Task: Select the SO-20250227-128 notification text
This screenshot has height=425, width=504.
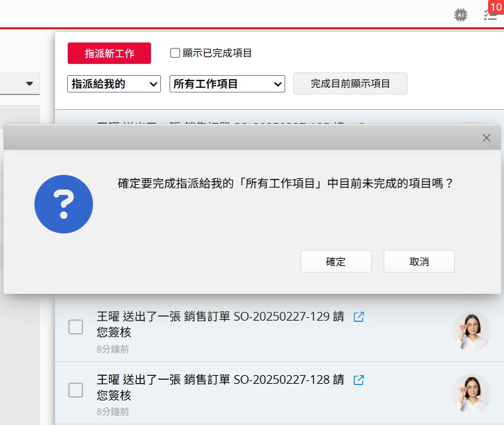Action: click(220, 386)
